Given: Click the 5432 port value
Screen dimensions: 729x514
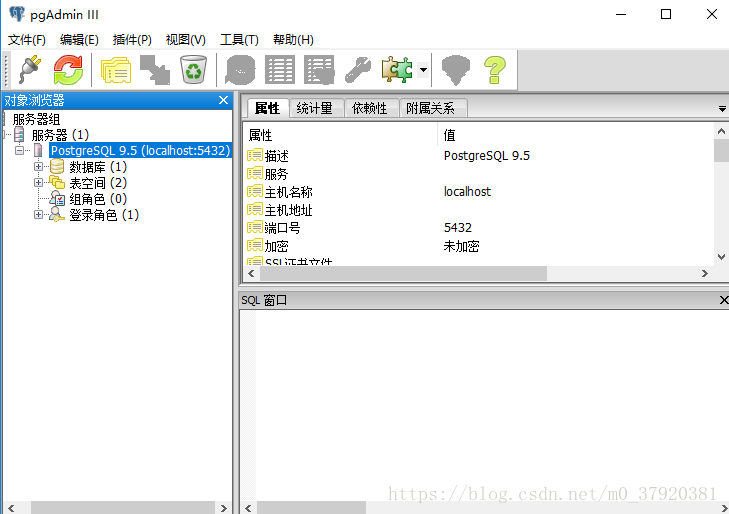Looking at the screenshot, I should pyautogui.click(x=457, y=228).
